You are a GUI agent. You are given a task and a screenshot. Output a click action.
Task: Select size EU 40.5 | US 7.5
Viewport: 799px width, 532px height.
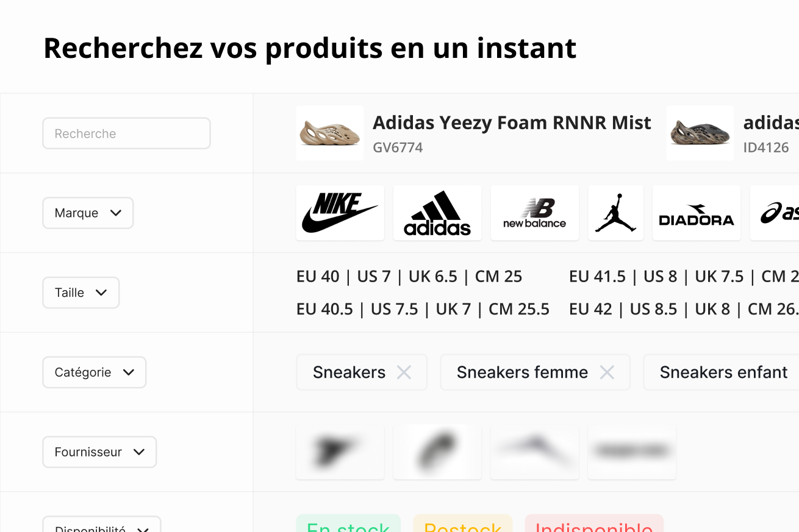click(423, 309)
